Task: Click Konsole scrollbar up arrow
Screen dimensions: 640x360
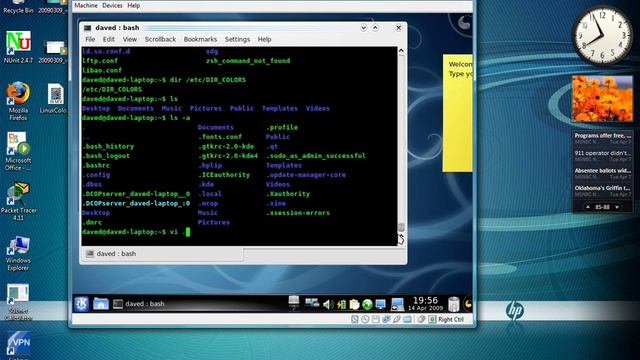Action: (401, 51)
